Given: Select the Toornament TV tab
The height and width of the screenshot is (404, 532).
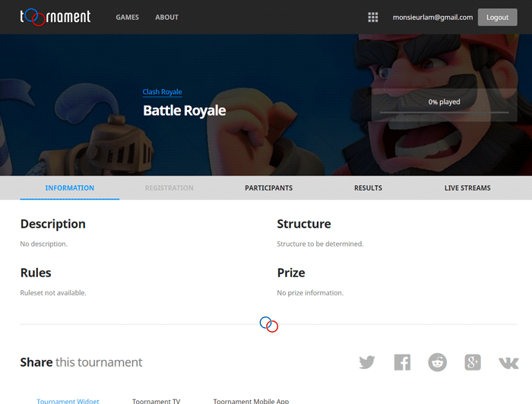Looking at the screenshot, I should [156, 401].
